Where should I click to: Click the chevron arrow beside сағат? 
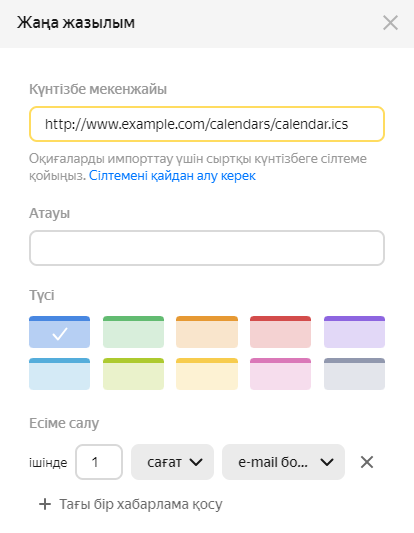[196, 462]
